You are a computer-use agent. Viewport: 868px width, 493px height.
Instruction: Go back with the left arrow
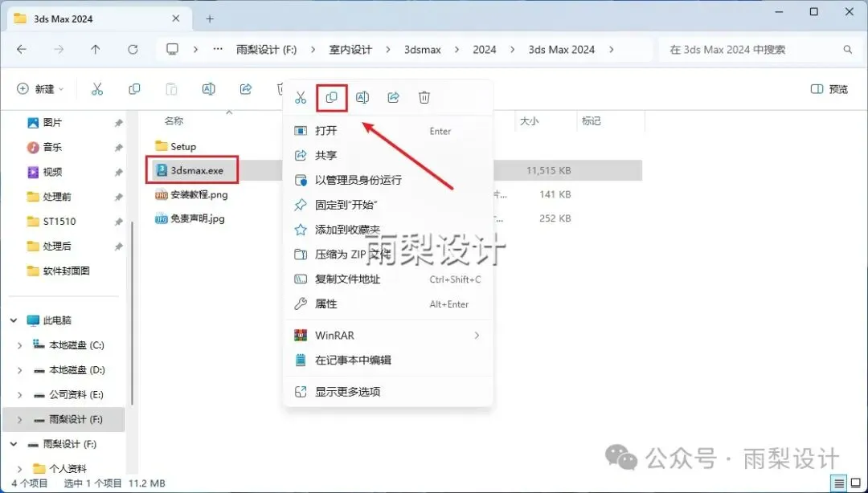tap(22, 49)
